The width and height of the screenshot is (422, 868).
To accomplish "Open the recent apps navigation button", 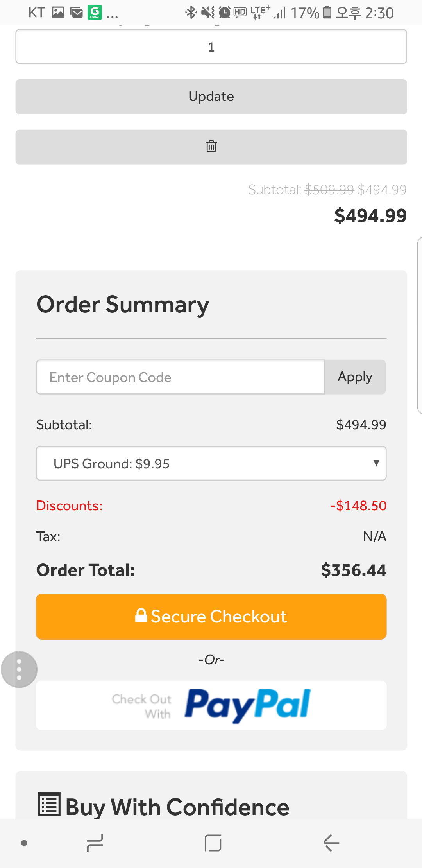I will click(x=95, y=843).
